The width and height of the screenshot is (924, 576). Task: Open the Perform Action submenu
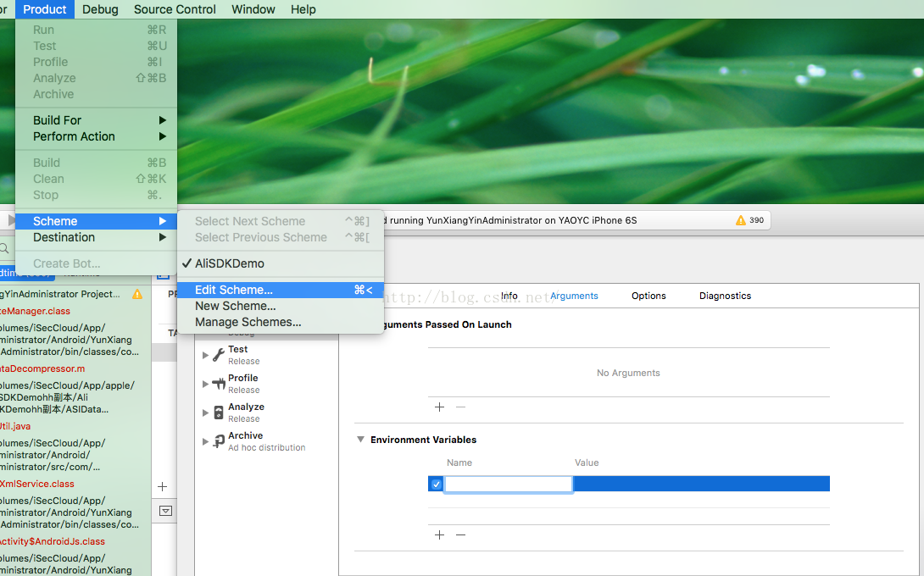pos(96,136)
